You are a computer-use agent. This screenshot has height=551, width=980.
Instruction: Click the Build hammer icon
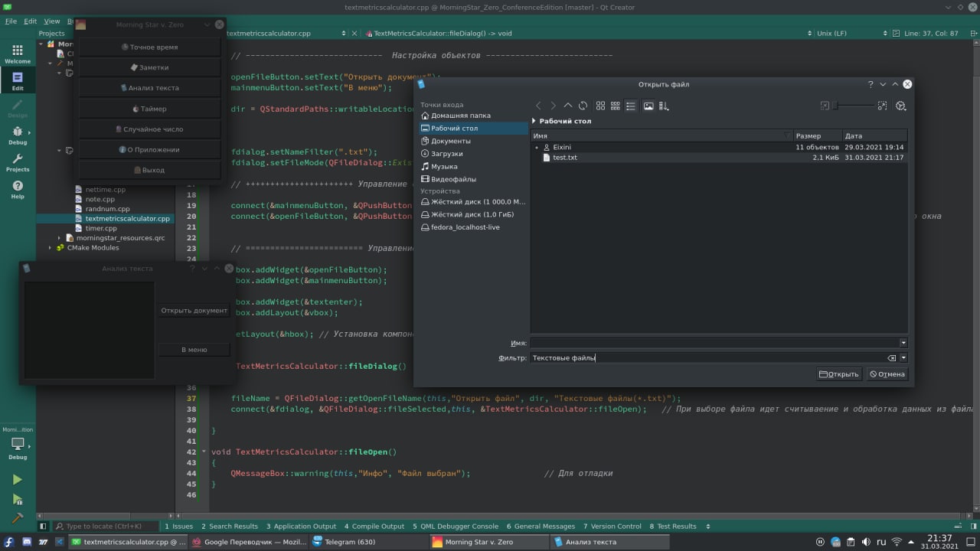17,518
